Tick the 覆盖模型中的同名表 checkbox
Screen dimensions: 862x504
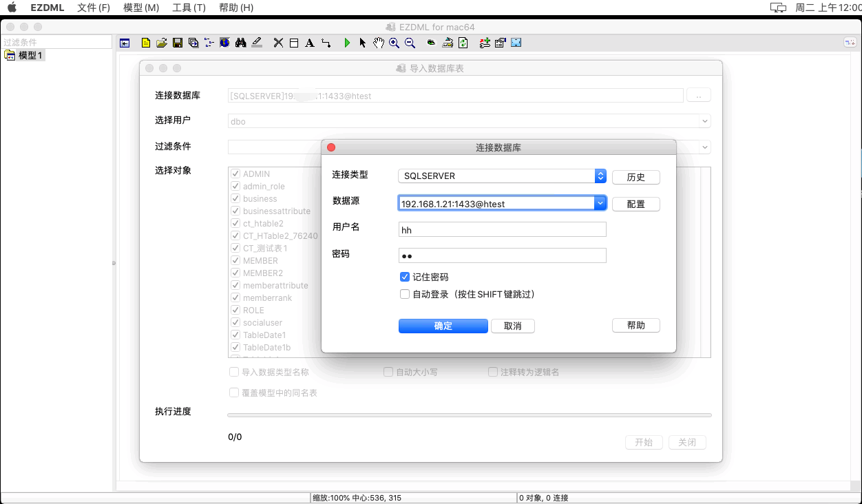[234, 392]
